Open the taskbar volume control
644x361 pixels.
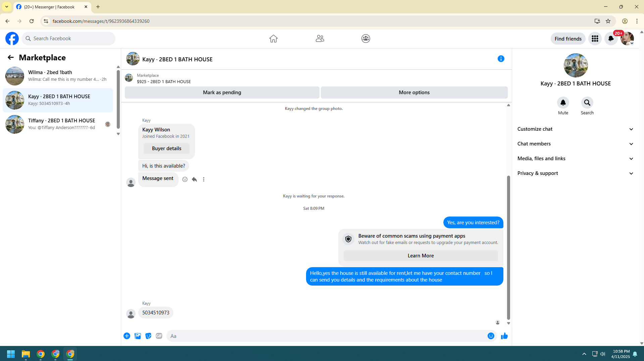[x=603, y=354]
